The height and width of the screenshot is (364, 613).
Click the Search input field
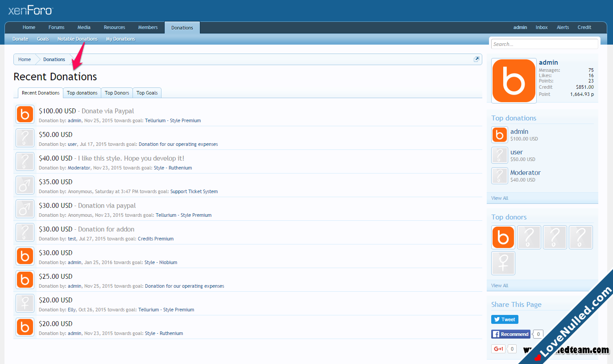pos(544,44)
